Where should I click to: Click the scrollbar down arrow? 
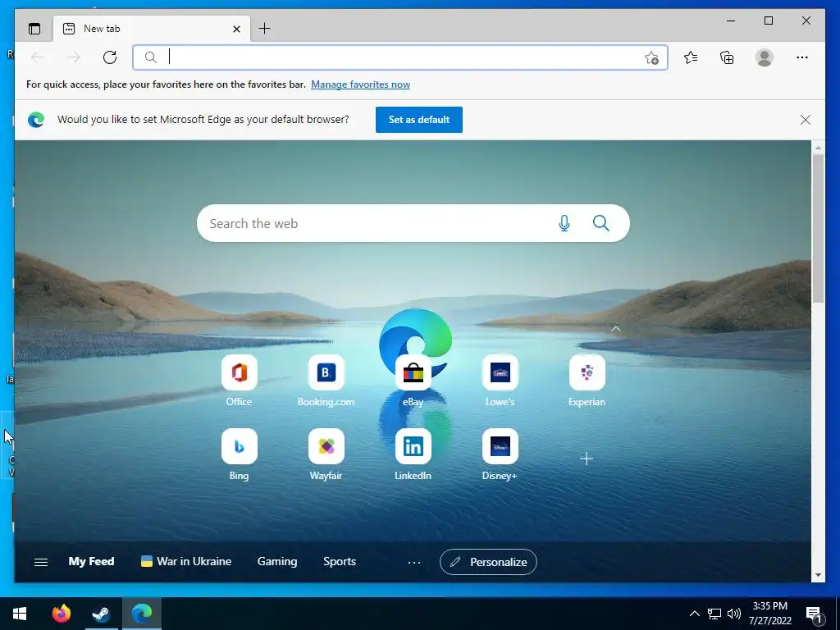click(818, 575)
